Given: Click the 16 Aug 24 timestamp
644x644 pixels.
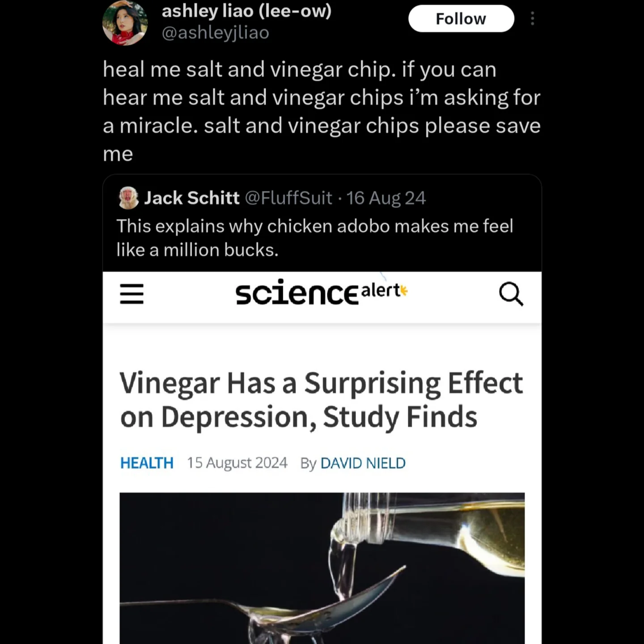Looking at the screenshot, I should pyautogui.click(x=386, y=198).
